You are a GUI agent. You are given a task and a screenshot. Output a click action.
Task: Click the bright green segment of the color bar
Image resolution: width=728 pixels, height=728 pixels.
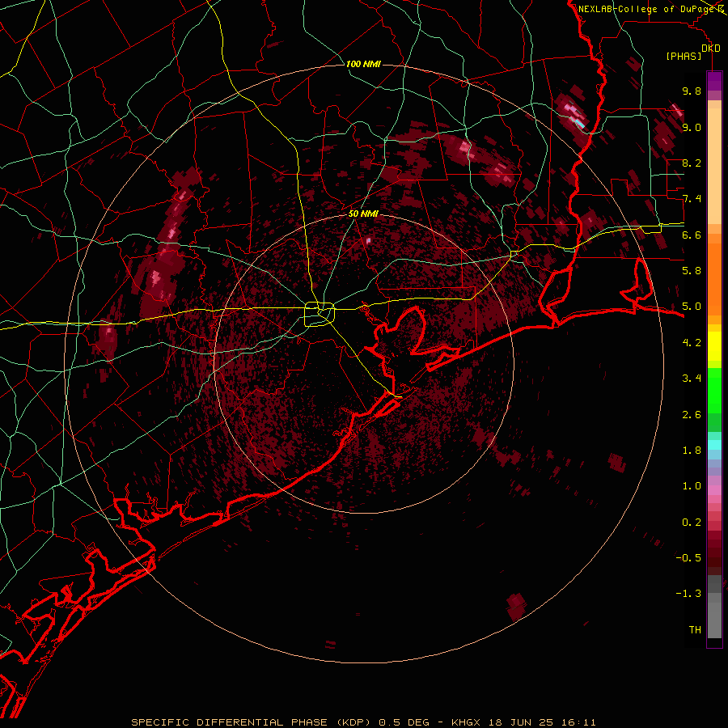pos(714,390)
